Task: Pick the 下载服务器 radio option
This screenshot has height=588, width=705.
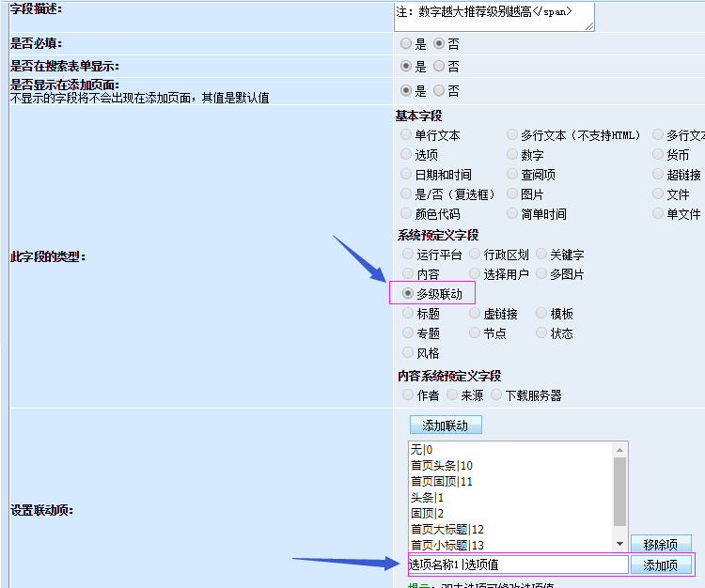Action: coord(496,395)
